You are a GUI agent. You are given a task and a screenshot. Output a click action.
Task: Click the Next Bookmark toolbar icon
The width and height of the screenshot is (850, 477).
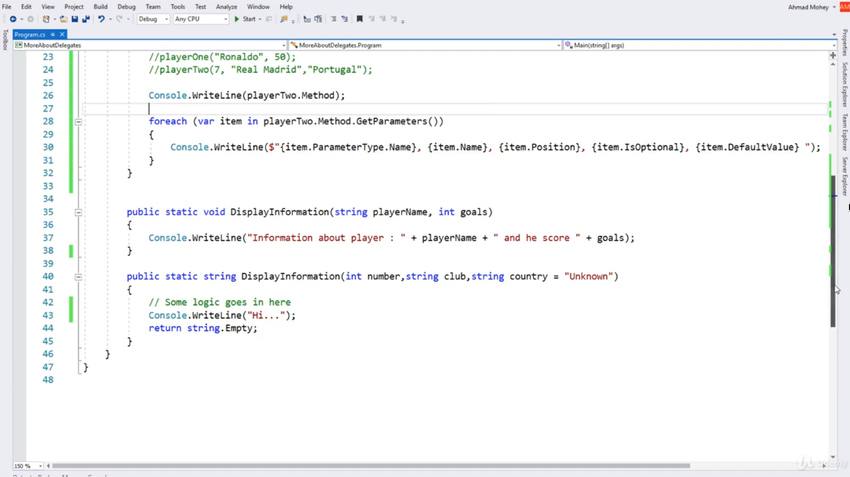[383, 19]
